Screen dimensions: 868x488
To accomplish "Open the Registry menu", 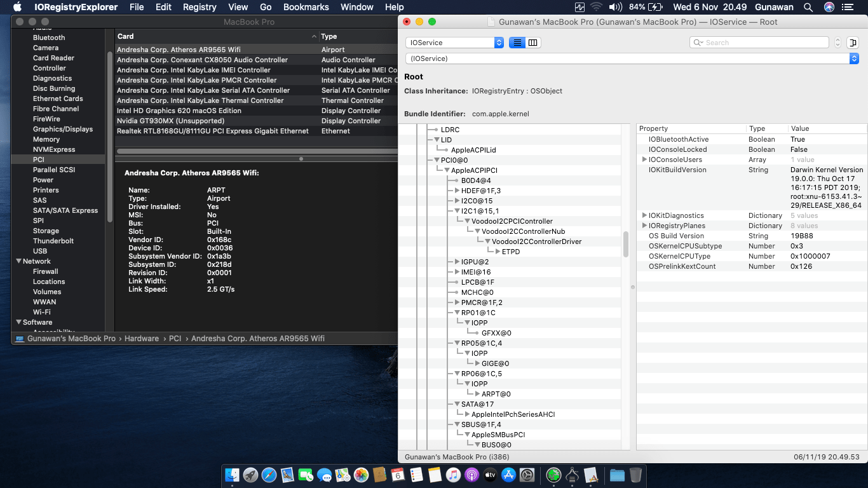I will pyautogui.click(x=200, y=7).
